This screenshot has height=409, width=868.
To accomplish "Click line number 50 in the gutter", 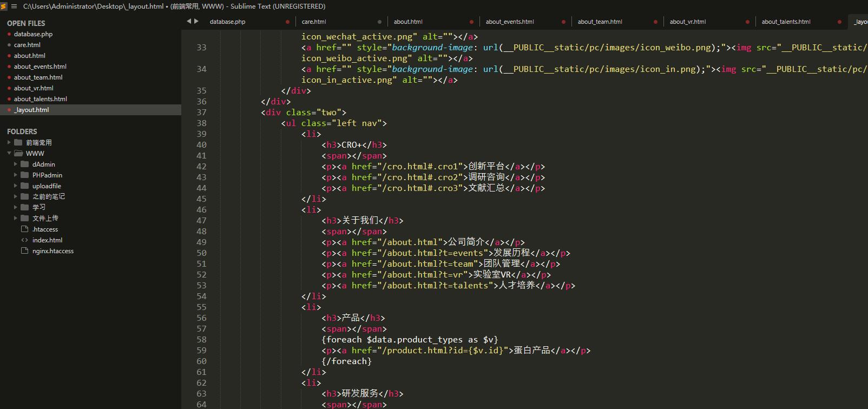I will (201, 253).
